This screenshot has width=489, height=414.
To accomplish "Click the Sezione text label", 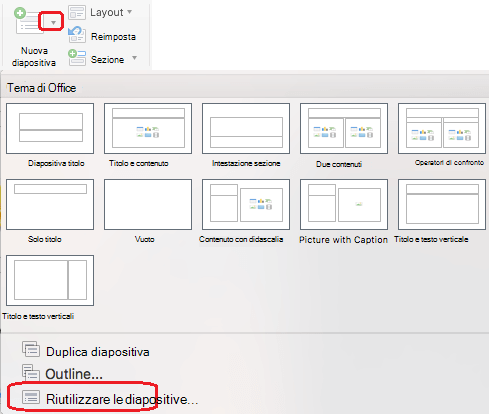I will (108, 60).
